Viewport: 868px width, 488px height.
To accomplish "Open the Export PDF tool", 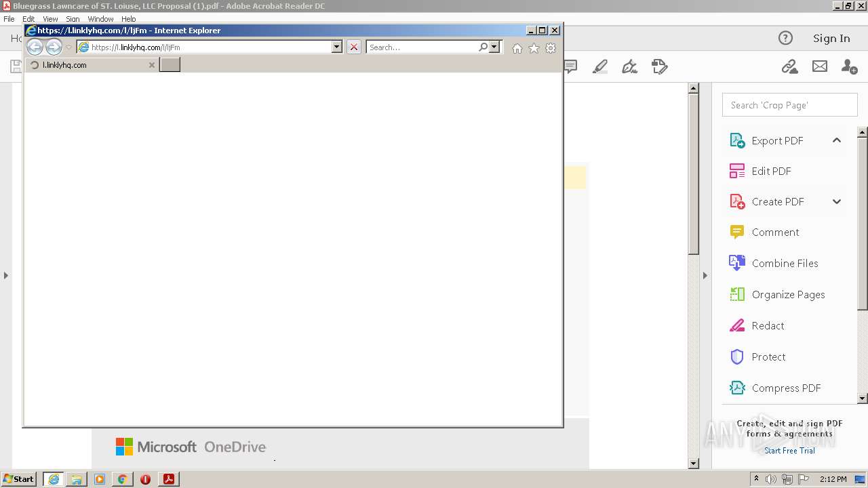I will (x=777, y=140).
